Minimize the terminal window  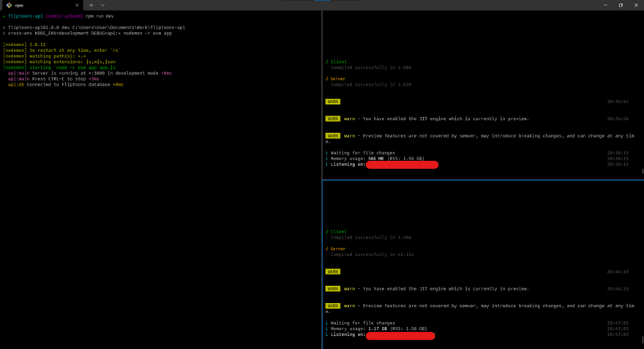pos(604,5)
